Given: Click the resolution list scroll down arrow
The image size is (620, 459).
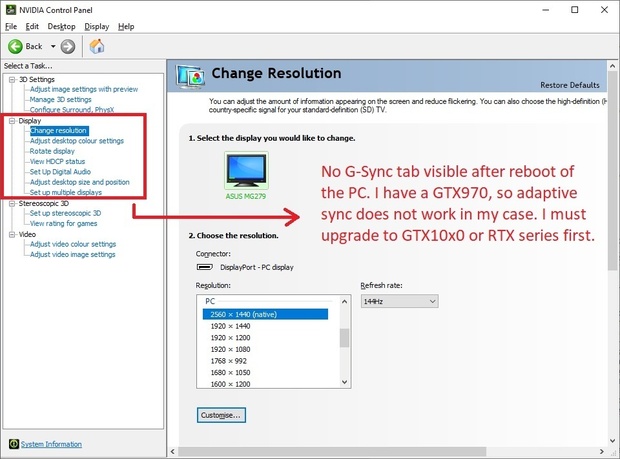Looking at the screenshot, I should tap(344, 382).
